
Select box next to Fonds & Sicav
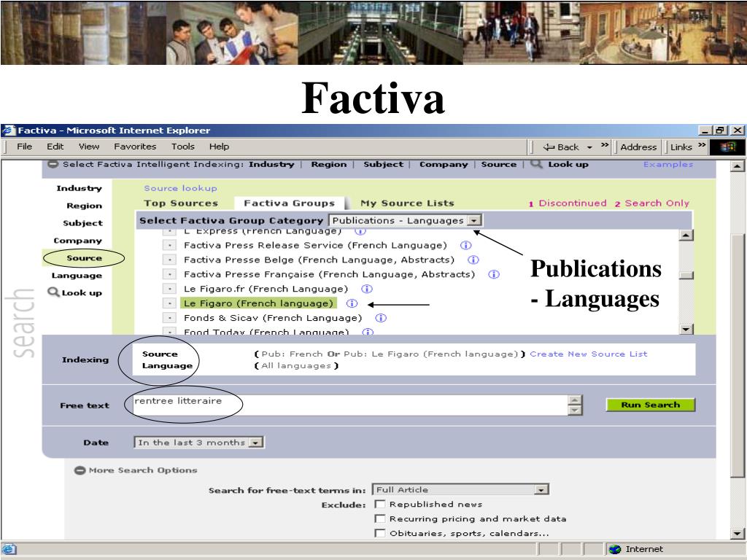click(x=169, y=318)
